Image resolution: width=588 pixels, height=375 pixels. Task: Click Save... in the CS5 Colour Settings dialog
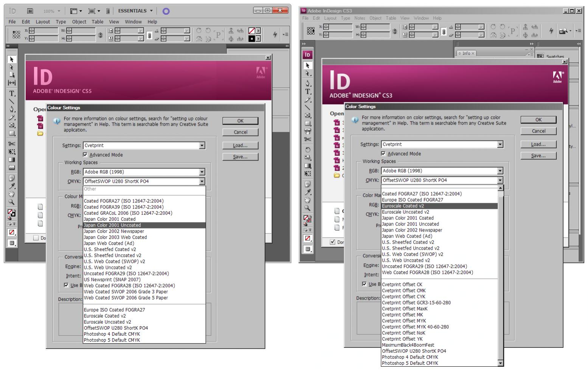(x=240, y=157)
